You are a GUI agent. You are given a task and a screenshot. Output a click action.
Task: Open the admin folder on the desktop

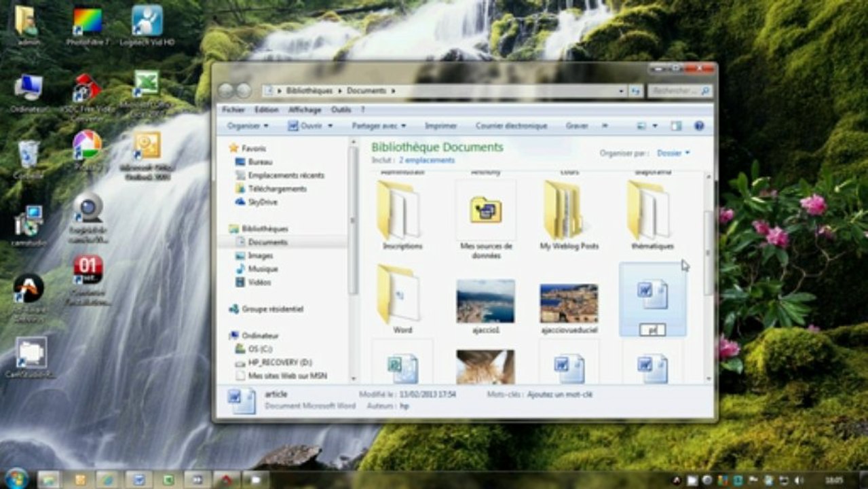(27, 26)
